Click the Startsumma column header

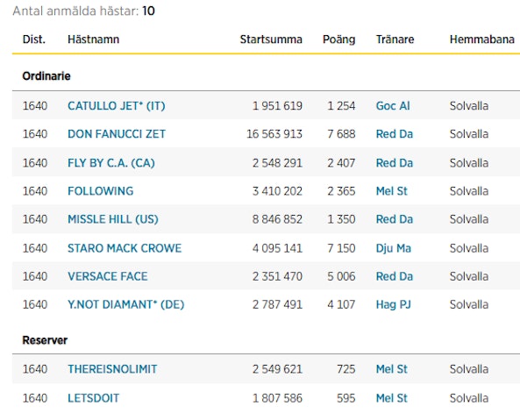click(x=271, y=39)
